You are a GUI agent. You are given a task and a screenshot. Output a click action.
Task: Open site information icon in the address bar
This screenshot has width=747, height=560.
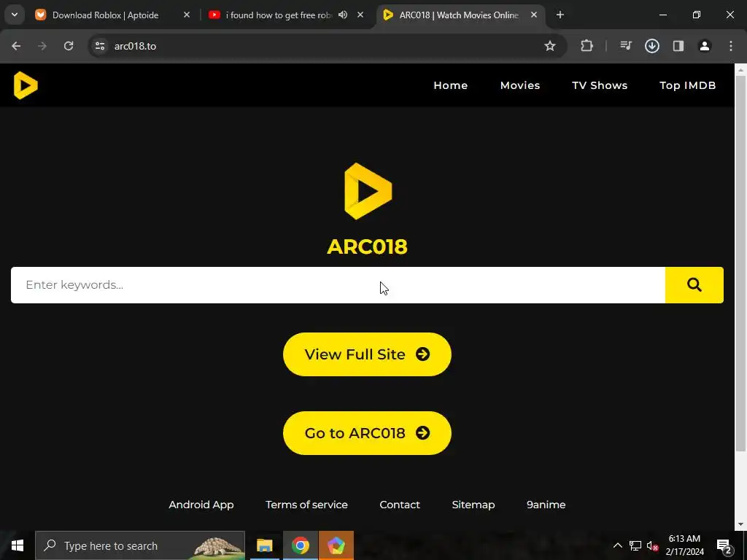coord(100,46)
